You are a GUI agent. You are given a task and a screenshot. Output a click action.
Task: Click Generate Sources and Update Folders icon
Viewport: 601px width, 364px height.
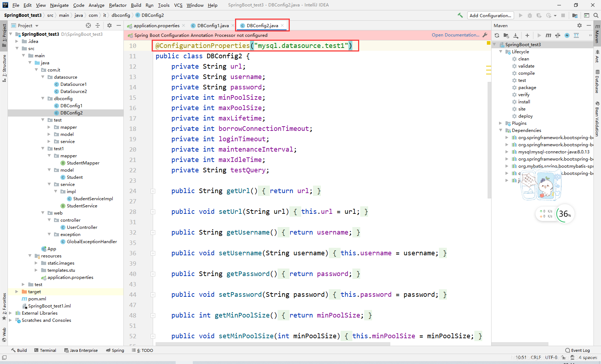(x=506, y=35)
